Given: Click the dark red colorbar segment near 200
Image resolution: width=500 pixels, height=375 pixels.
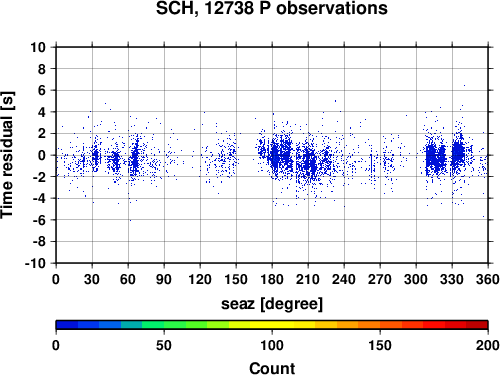Looking at the screenshot, I should tap(477, 325).
